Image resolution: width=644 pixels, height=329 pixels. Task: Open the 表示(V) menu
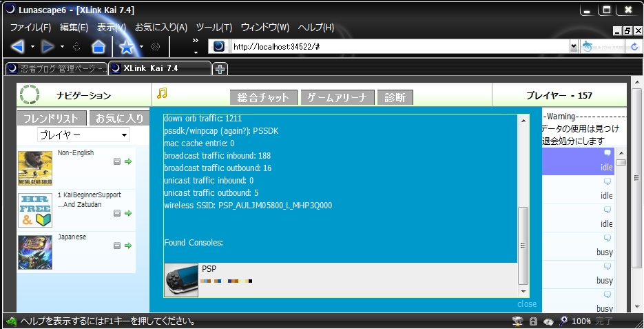pos(112,28)
